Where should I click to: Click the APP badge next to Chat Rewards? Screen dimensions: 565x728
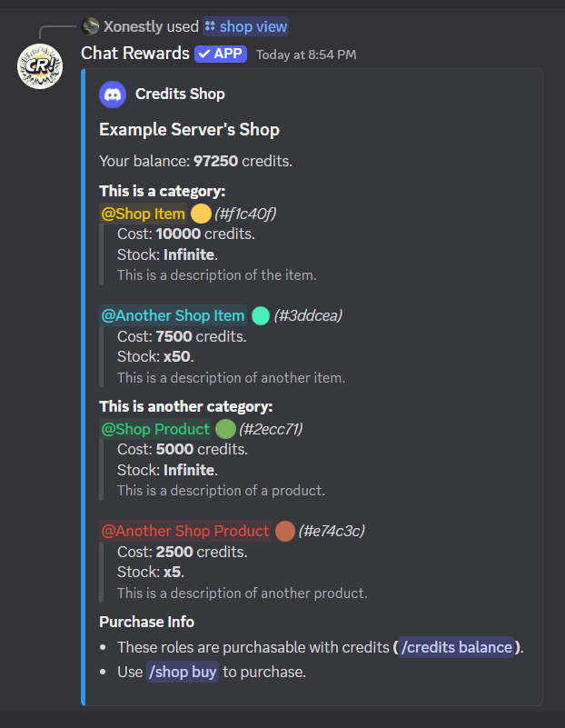[221, 54]
